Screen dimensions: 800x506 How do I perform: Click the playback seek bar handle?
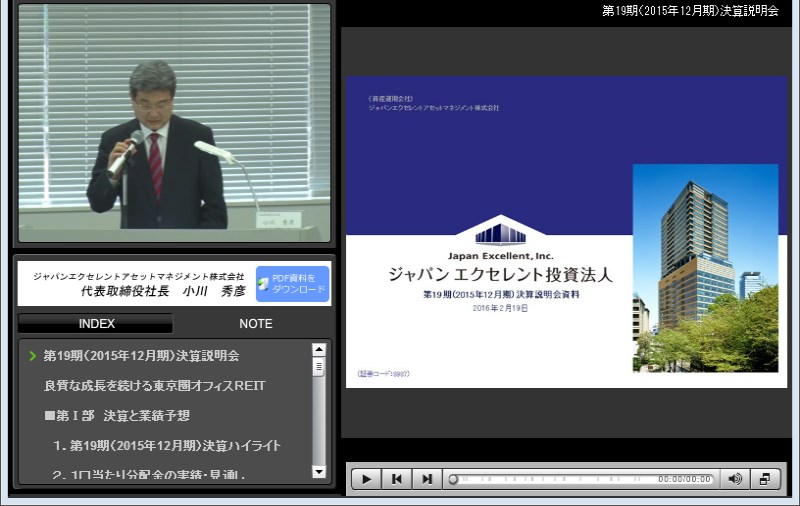(453, 479)
